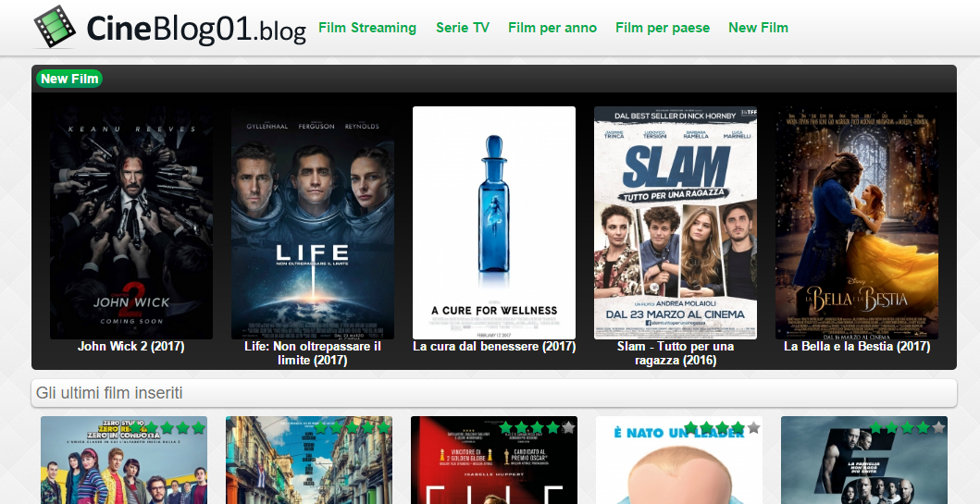980x504 pixels.
Task: Click star rating on Havana street card
Action: [353, 428]
